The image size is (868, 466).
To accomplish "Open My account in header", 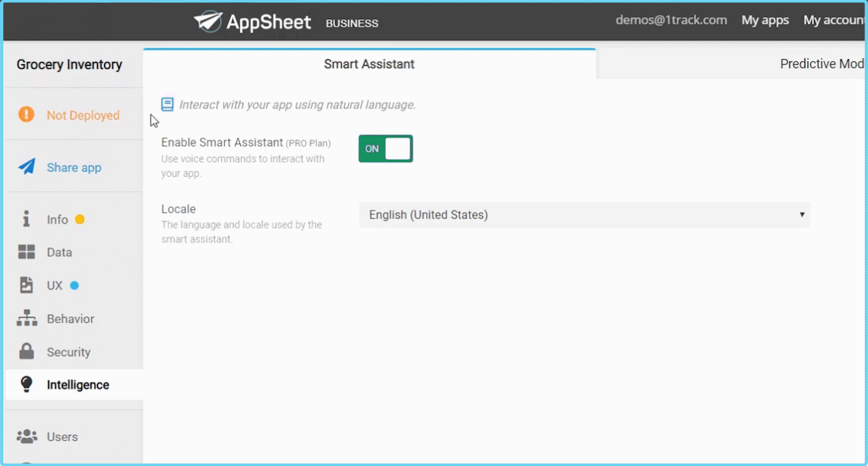I will tap(834, 20).
